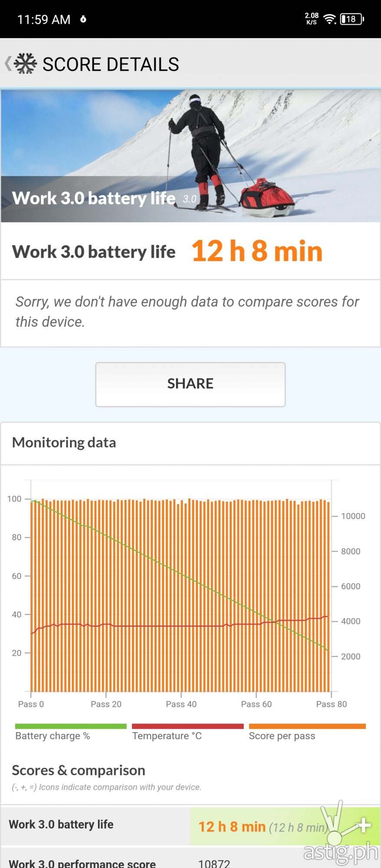This screenshot has width=381, height=868.
Task: Tap the Work 3.0 battery life banner image
Action: click(x=190, y=156)
